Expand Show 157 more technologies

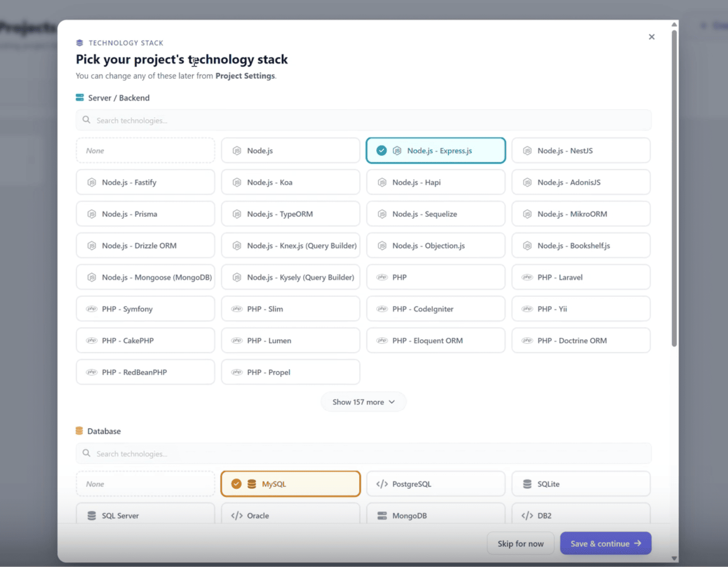[363, 402]
